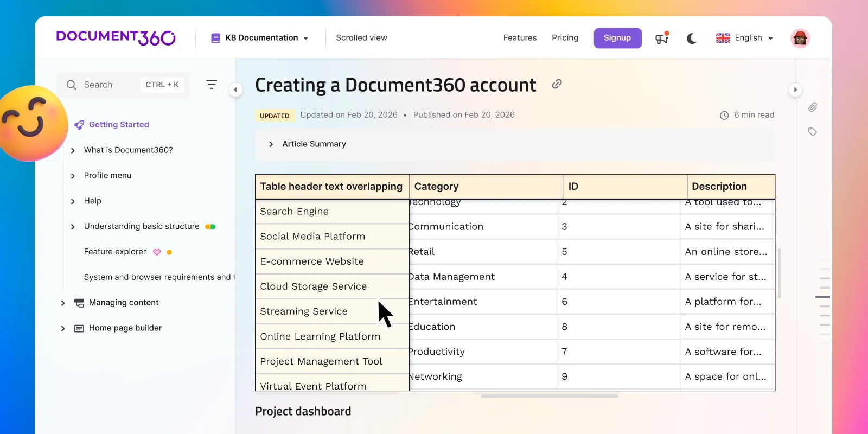Viewport: 868px width, 434px height.
Task: Toggle dark mode with the moon icon
Action: 691,38
